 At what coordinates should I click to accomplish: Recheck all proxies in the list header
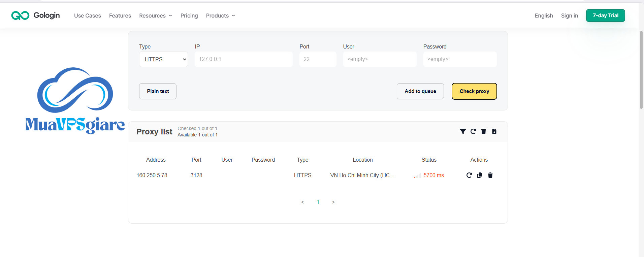[x=473, y=131]
